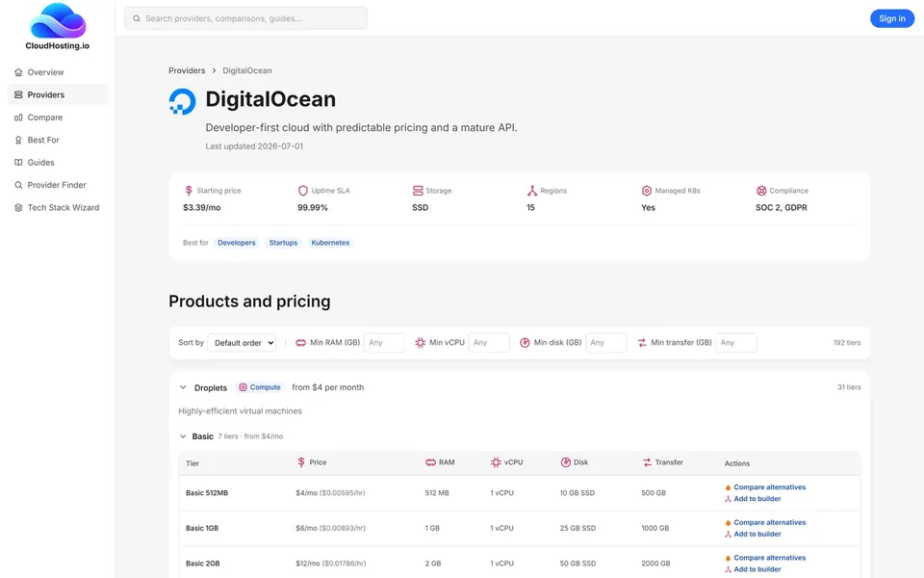This screenshot has width=924, height=578.
Task: Click the Compliance lifebuoy icon
Action: point(761,191)
